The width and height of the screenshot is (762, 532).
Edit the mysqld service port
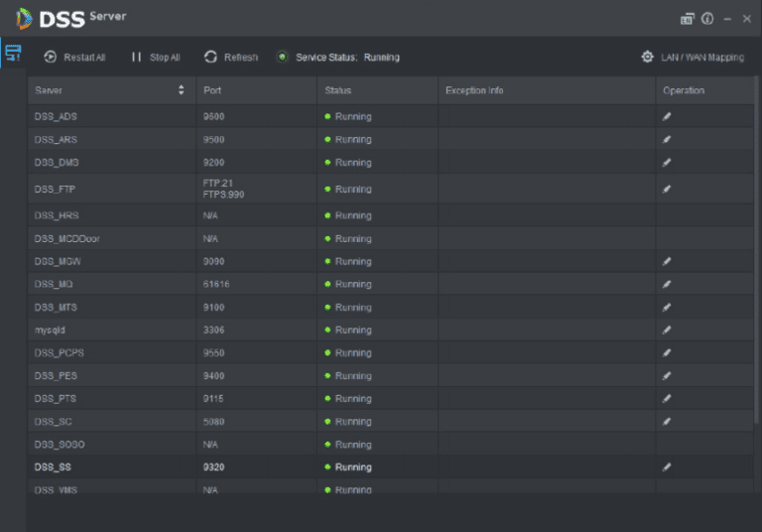(x=667, y=330)
